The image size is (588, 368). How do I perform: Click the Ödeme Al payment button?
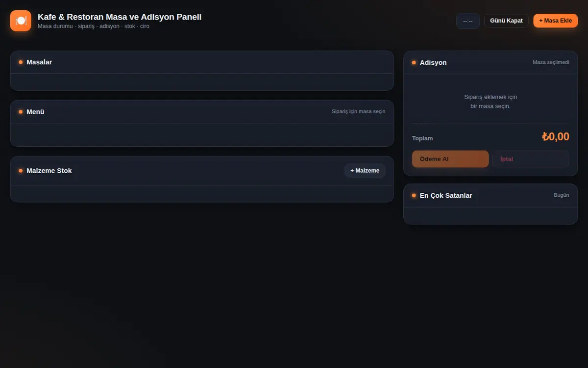pos(450,159)
